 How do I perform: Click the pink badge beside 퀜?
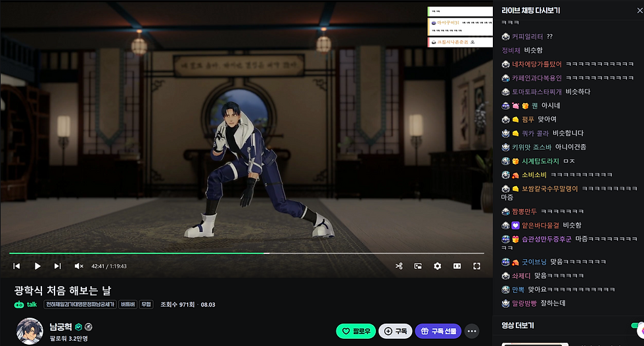515,106
